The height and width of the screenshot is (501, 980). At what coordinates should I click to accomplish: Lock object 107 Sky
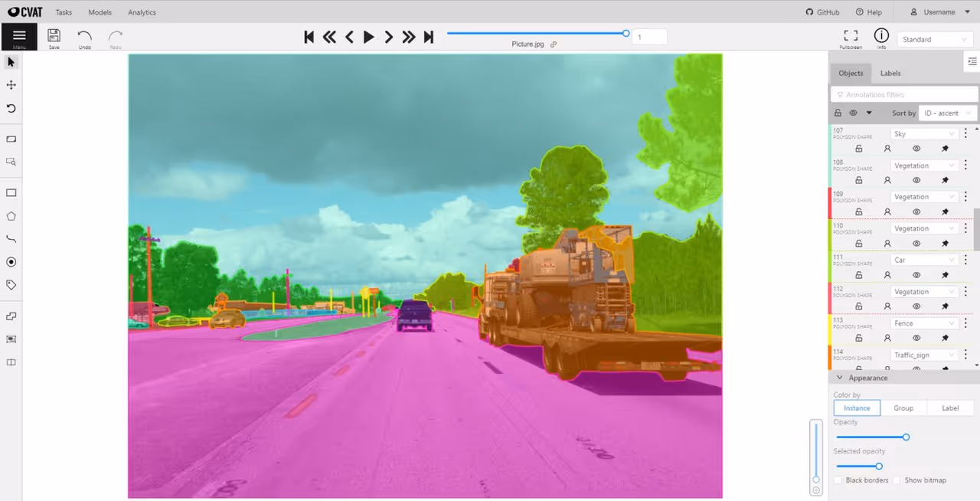click(858, 149)
